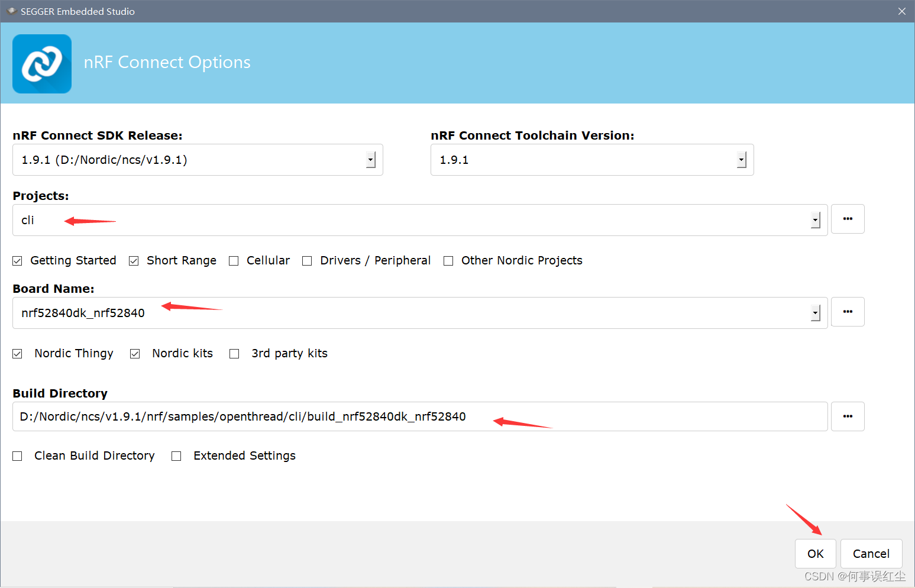Viewport: 915px width, 588px height.
Task: Expand the Board Name dropdown arrow
Action: [x=816, y=313]
